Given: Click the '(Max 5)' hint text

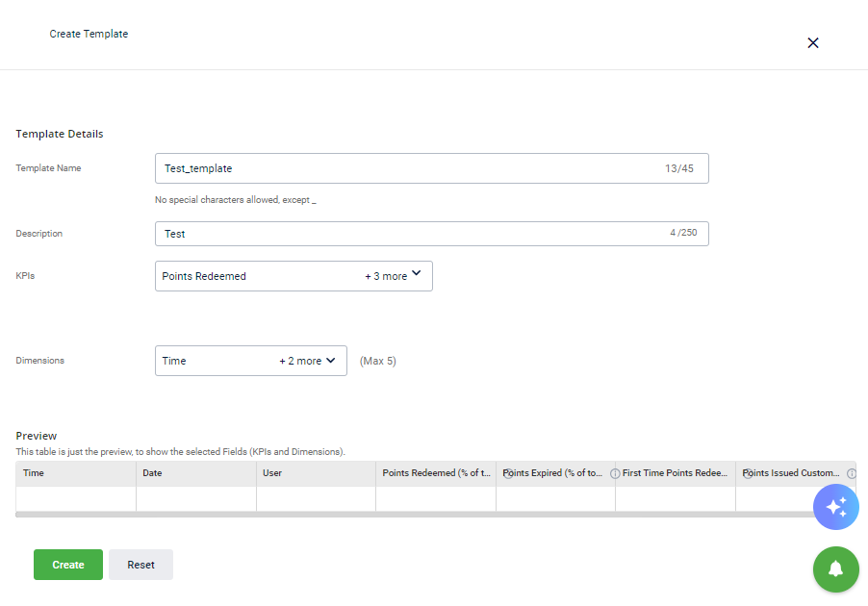Looking at the screenshot, I should coord(378,361).
